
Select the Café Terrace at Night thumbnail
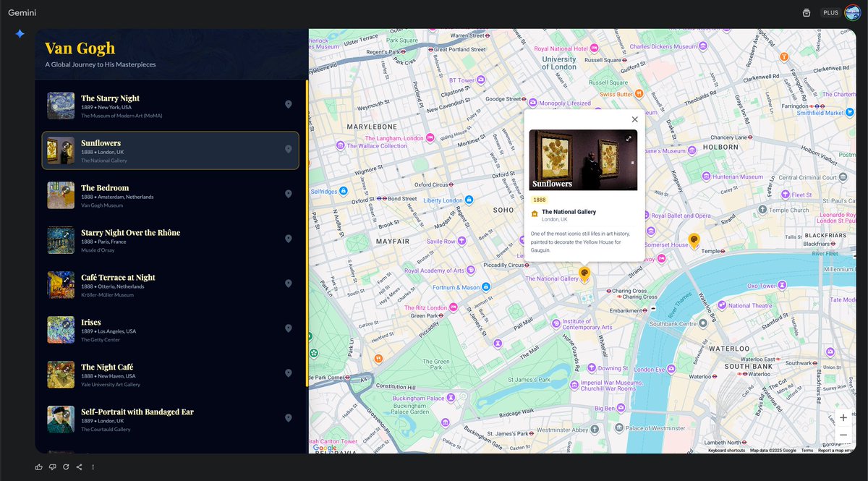(x=60, y=285)
